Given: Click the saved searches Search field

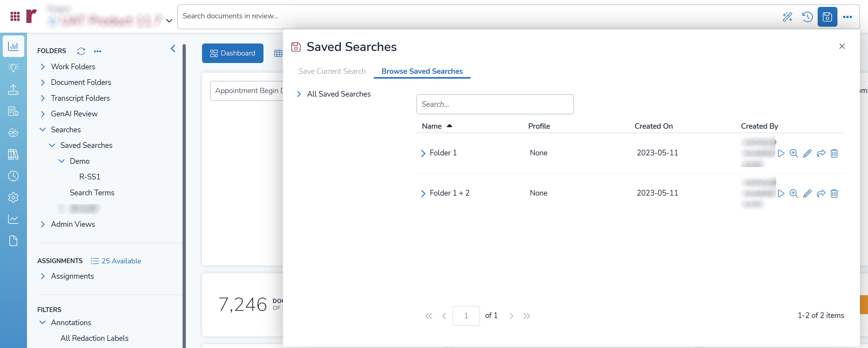Looking at the screenshot, I should pos(495,104).
